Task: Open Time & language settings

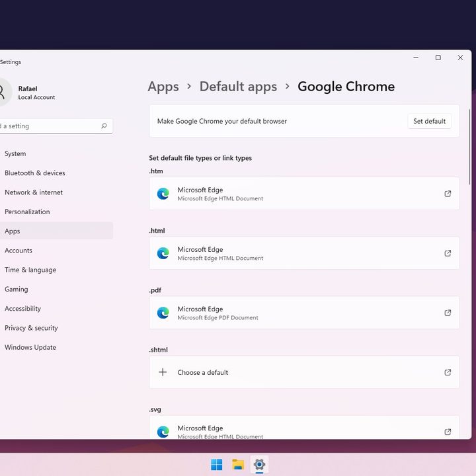Action: click(x=56, y=270)
